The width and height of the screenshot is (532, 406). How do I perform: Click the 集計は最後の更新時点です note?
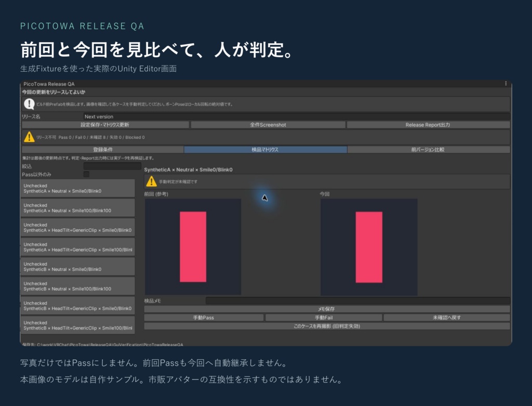point(88,158)
